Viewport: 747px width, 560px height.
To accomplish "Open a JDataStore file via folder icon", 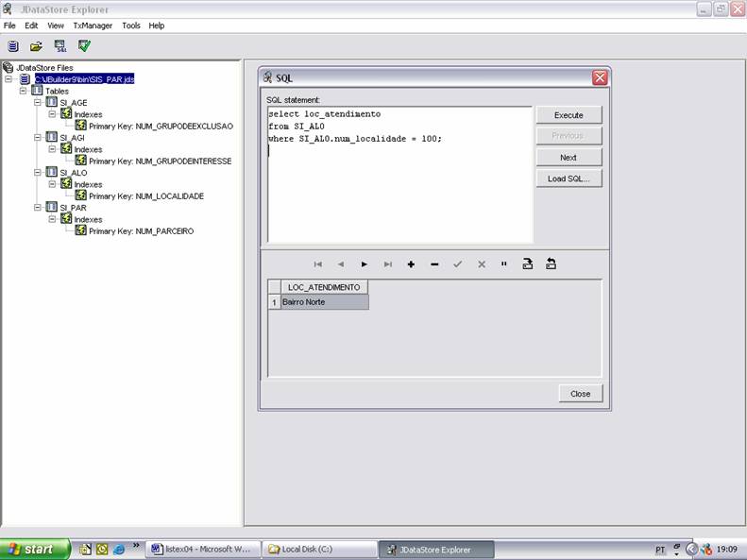I will [36, 46].
